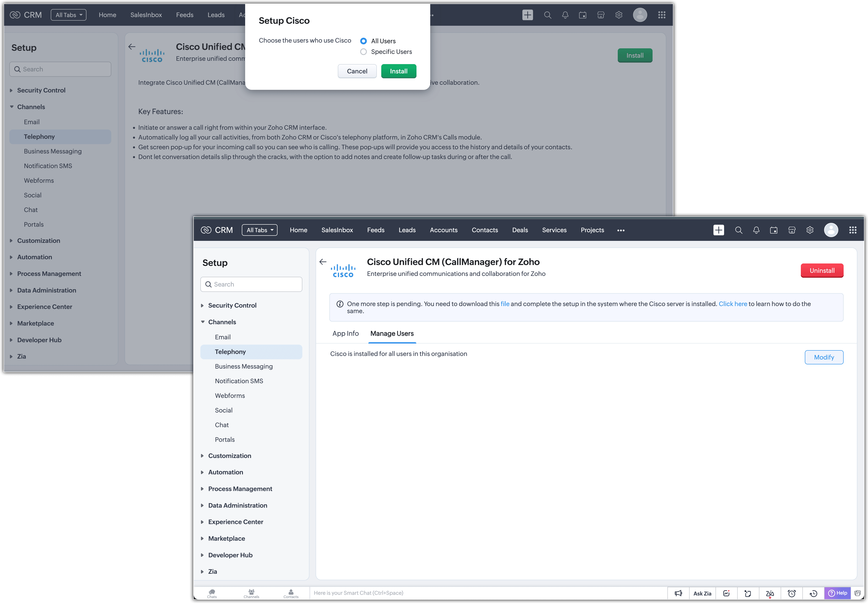Open the All Tabs dropdown in front window
The image size is (868, 609).
[260, 230]
